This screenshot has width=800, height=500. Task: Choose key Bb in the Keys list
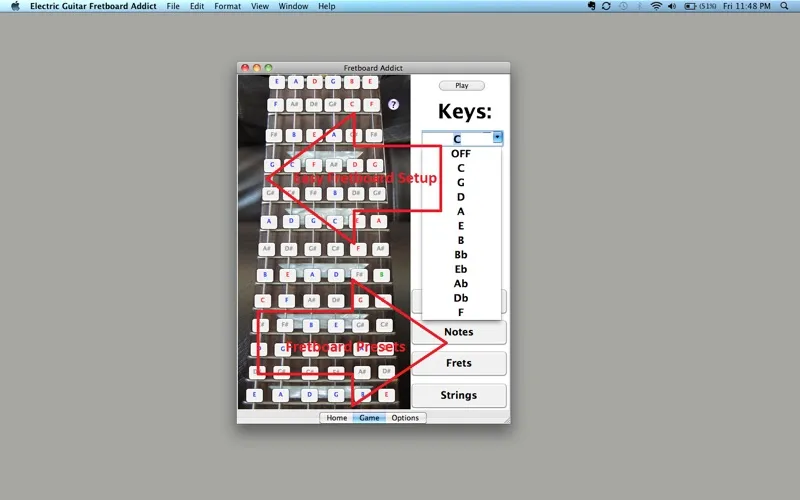(x=461, y=255)
